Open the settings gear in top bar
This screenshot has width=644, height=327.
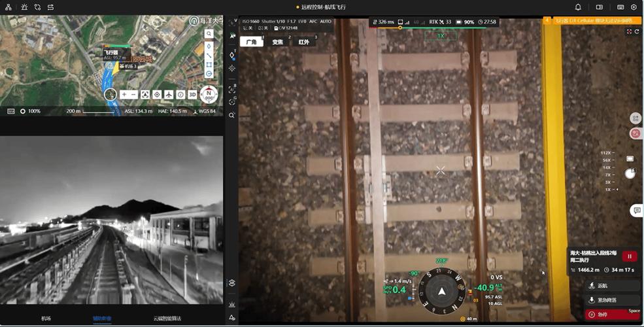634,7
